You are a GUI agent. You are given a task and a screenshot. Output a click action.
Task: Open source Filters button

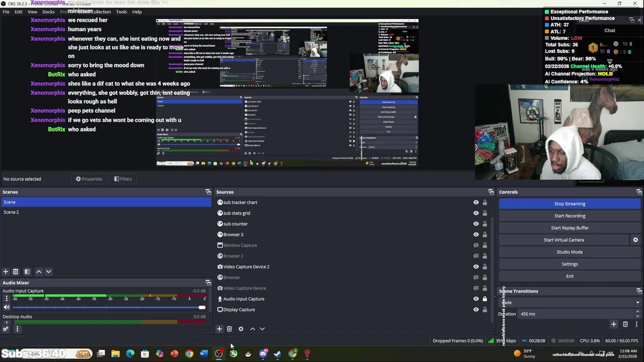coord(123,179)
